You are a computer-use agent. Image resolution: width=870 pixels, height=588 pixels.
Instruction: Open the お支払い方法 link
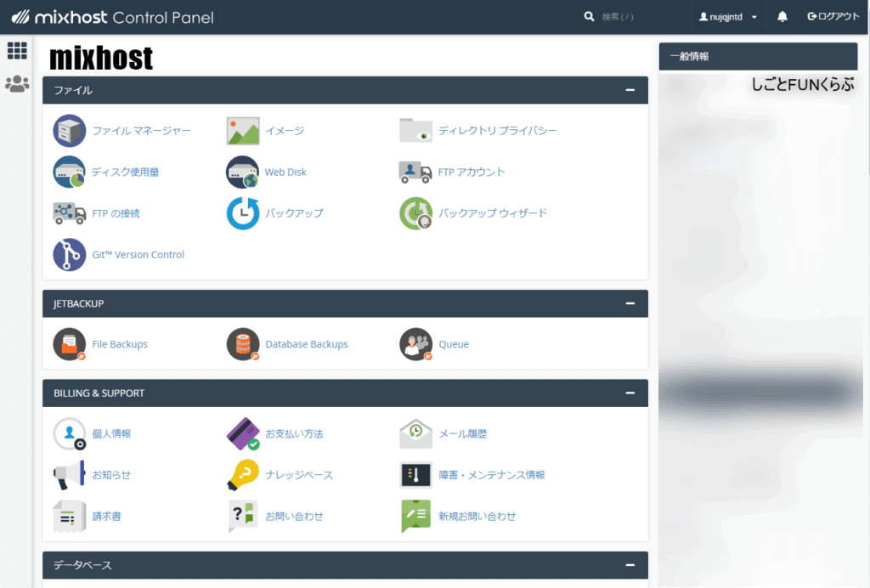295,434
